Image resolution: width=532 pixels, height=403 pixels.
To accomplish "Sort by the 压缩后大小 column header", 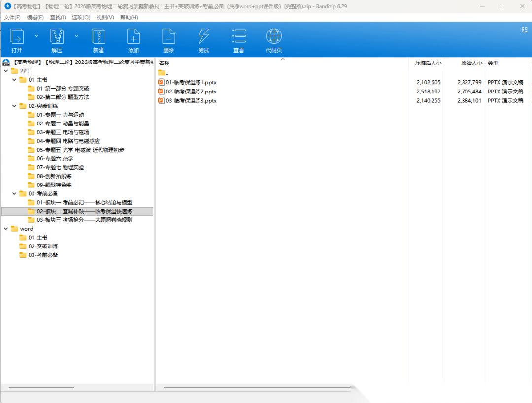I will coord(428,63).
